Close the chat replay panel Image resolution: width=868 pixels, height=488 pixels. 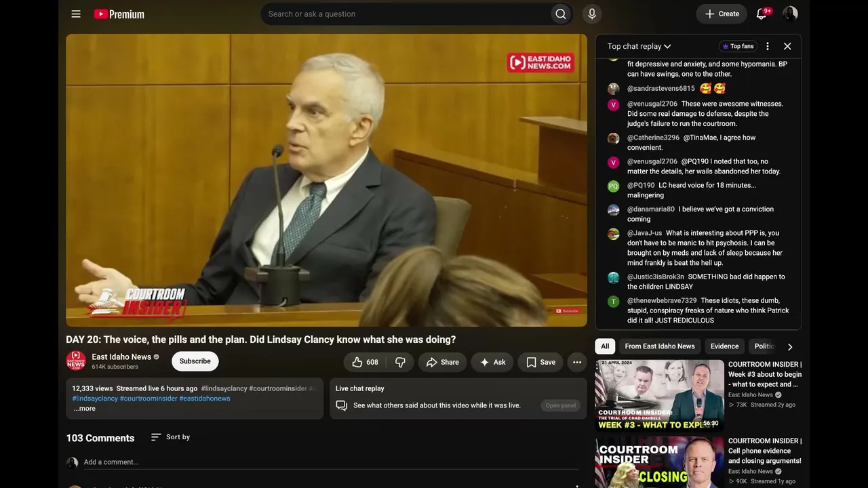click(787, 46)
